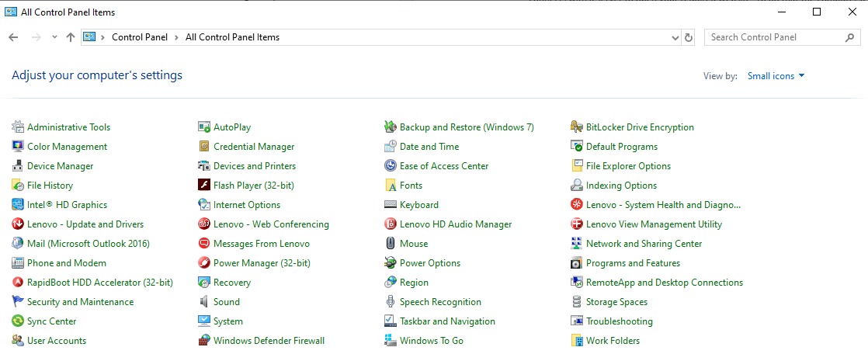Image resolution: width=868 pixels, height=354 pixels.
Task: Click the Sync Center green icon
Action: pyautogui.click(x=18, y=321)
